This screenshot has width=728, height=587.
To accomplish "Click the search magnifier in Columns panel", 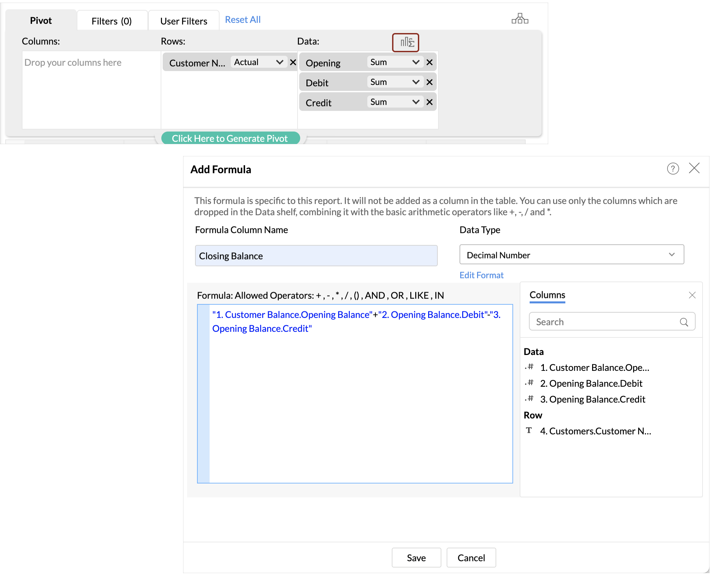I will tap(683, 322).
